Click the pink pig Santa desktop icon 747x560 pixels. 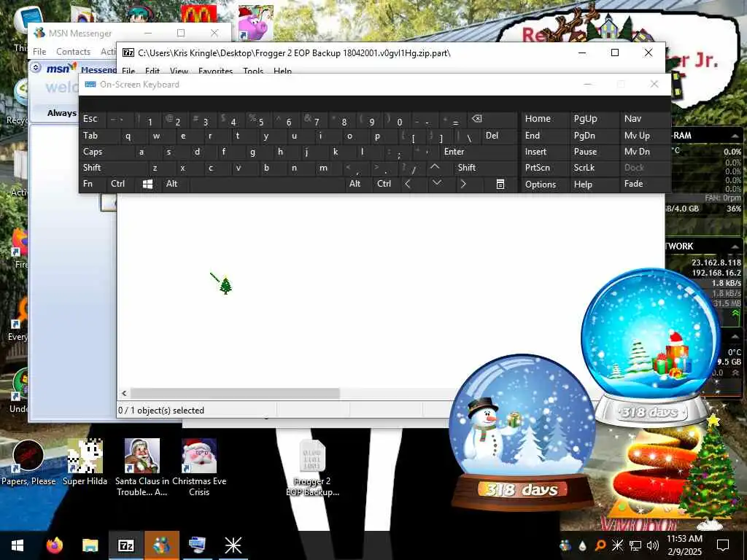[x=256, y=23]
